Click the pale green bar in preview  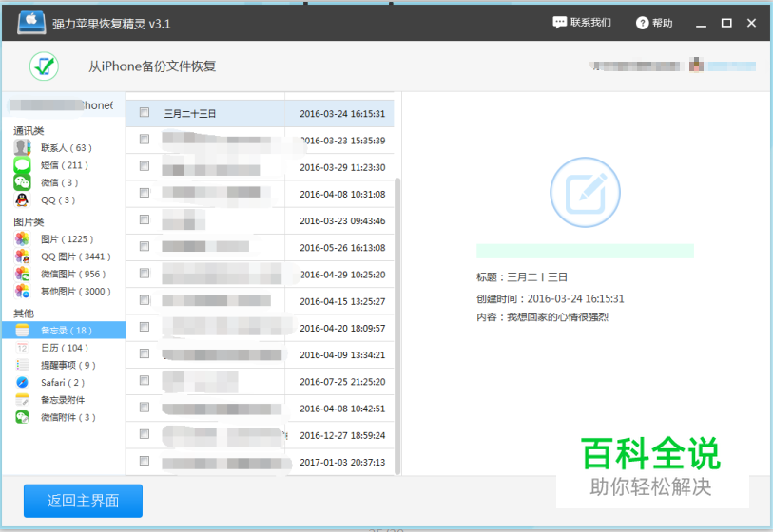pyautogui.click(x=585, y=251)
